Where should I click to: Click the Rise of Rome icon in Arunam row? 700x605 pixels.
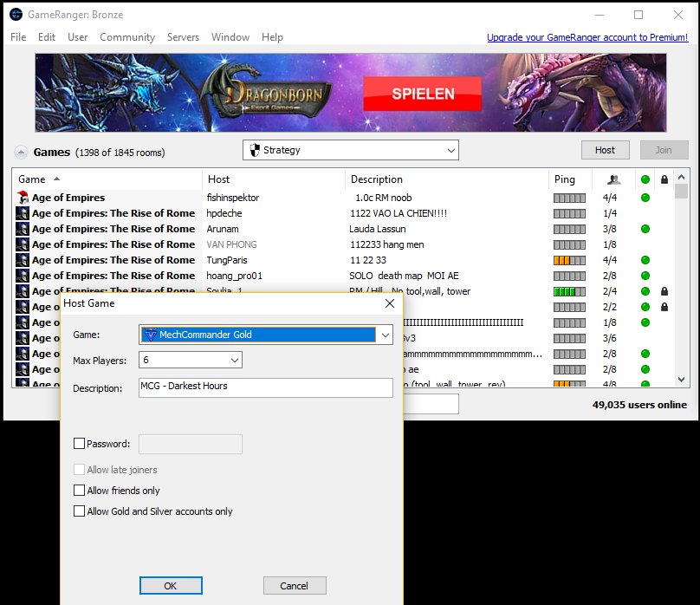23,229
